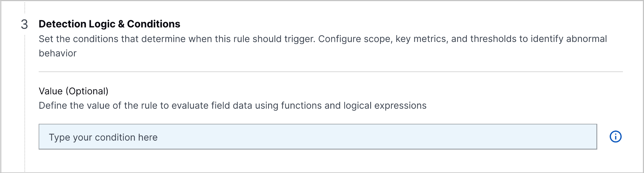Click the word "behavior" in the description
Image resolution: width=644 pixels, height=173 pixels.
[x=58, y=54]
